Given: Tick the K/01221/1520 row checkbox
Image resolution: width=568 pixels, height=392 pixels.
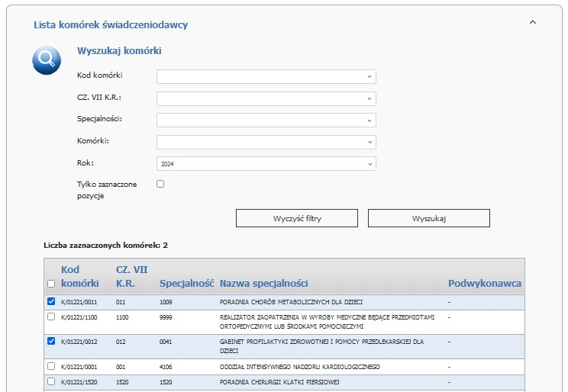Looking at the screenshot, I should tap(51, 381).
